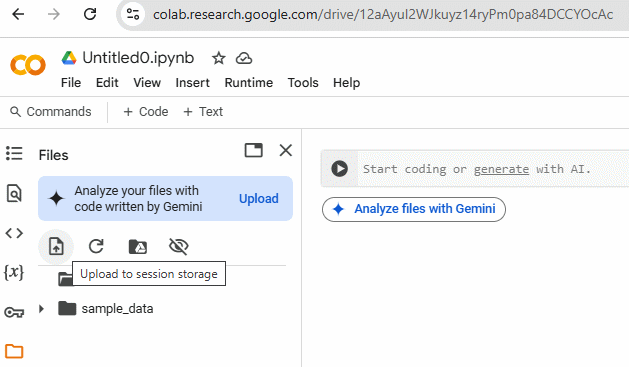Screen dimensions: 629x367
Task: Open the Tools menu
Action: click(x=303, y=83)
